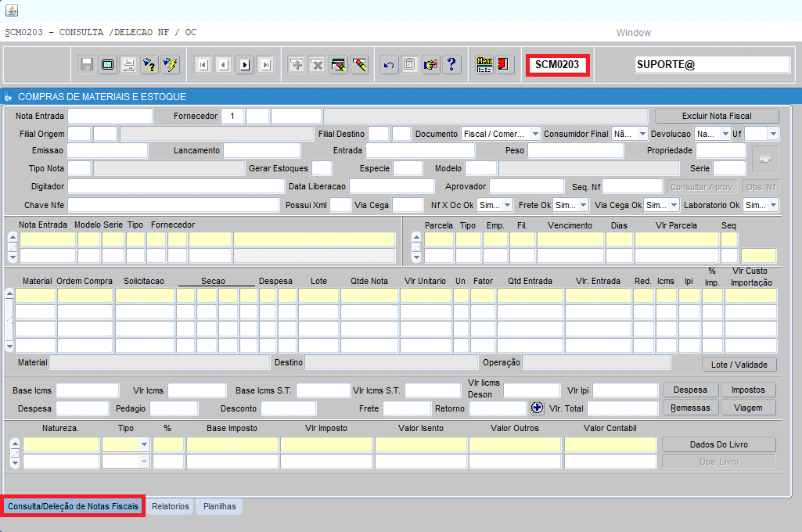Click the standalone eraser toolbar icon
The width and height of the screenshot is (802, 532).
tap(360, 64)
